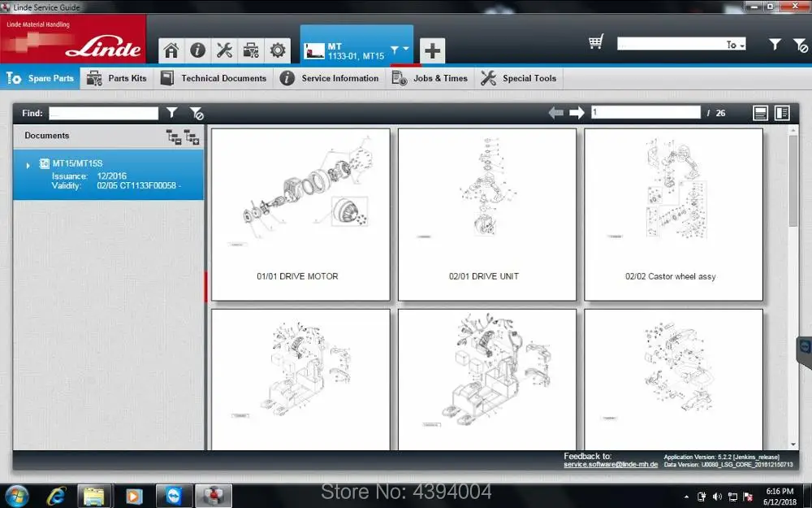This screenshot has width=812, height=508.
Task: Collapse all document tree nodes
Action: [x=174, y=137]
